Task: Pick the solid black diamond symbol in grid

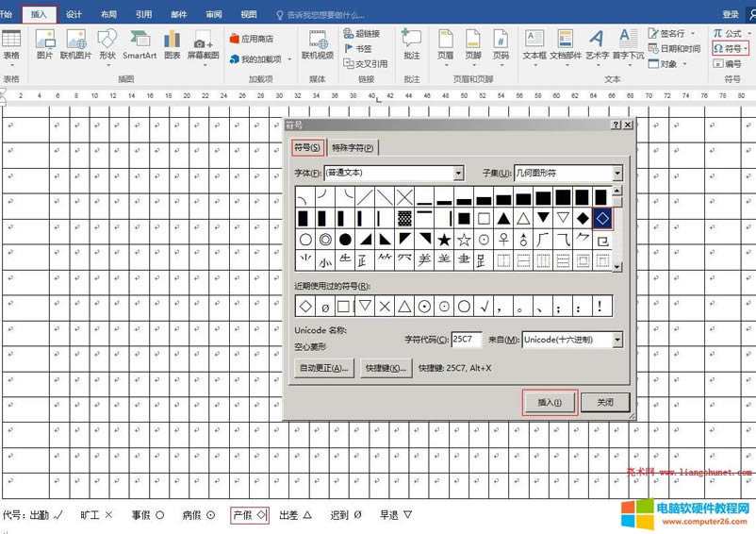Action: coord(583,219)
